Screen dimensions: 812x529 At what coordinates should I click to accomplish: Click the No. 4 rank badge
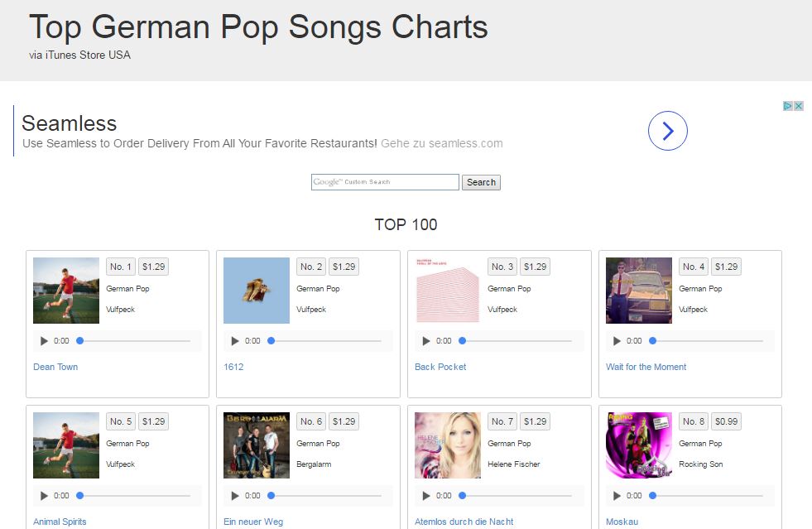(x=694, y=267)
